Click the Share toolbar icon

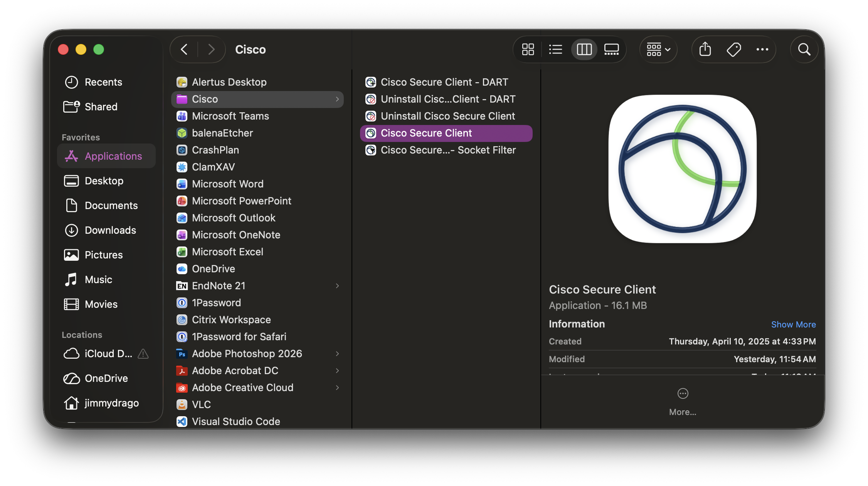(705, 49)
